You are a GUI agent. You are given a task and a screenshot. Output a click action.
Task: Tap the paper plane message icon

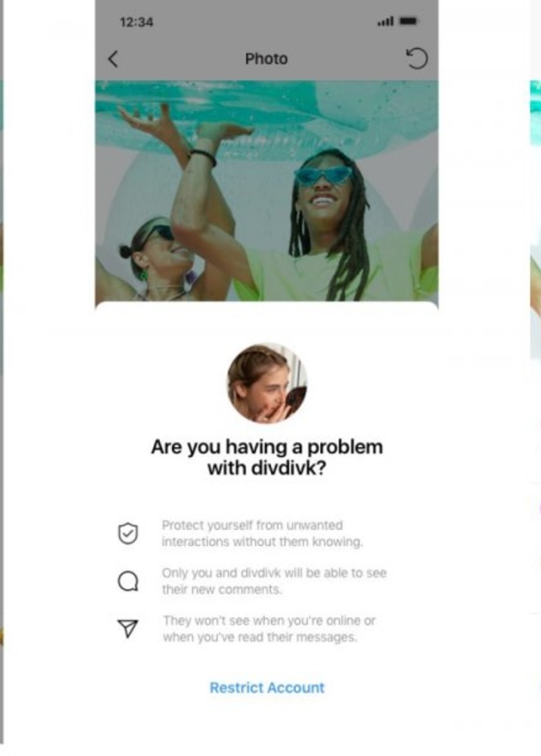pos(128,628)
